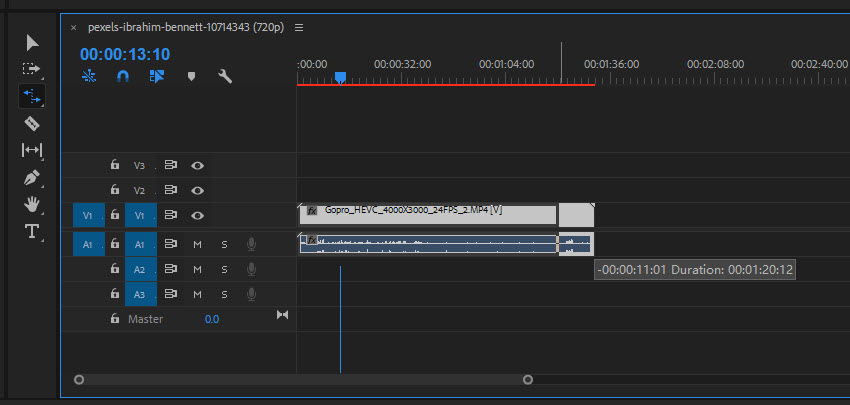Image resolution: width=850 pixels, height=405 pixels.
Task: Click the Master track output bowtie icon
Action: coord(282,315)
